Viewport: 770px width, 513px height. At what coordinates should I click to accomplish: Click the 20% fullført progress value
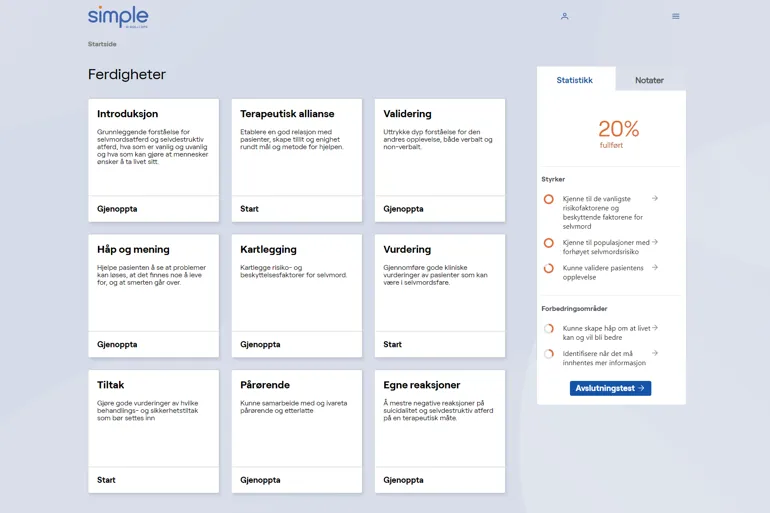click(x=618, y=129)
